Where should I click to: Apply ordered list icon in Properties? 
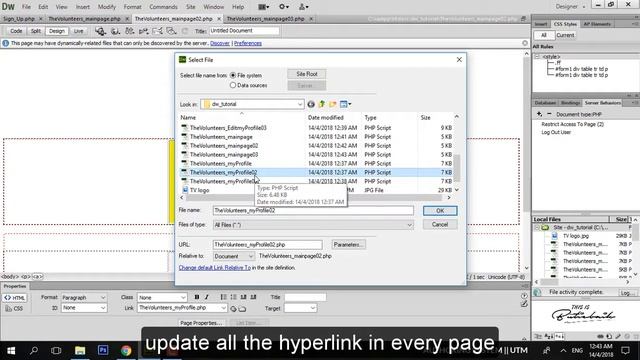[233, 297]
